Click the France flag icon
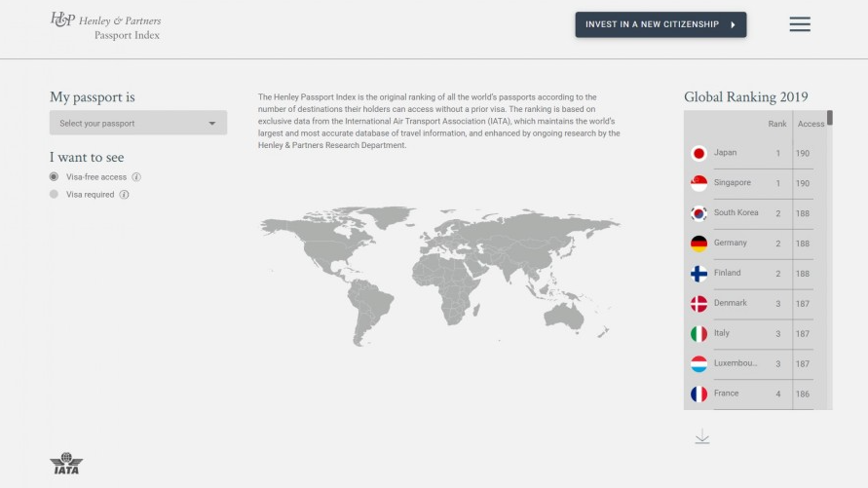Screen dimensions: 868x488 coord(698,394)
